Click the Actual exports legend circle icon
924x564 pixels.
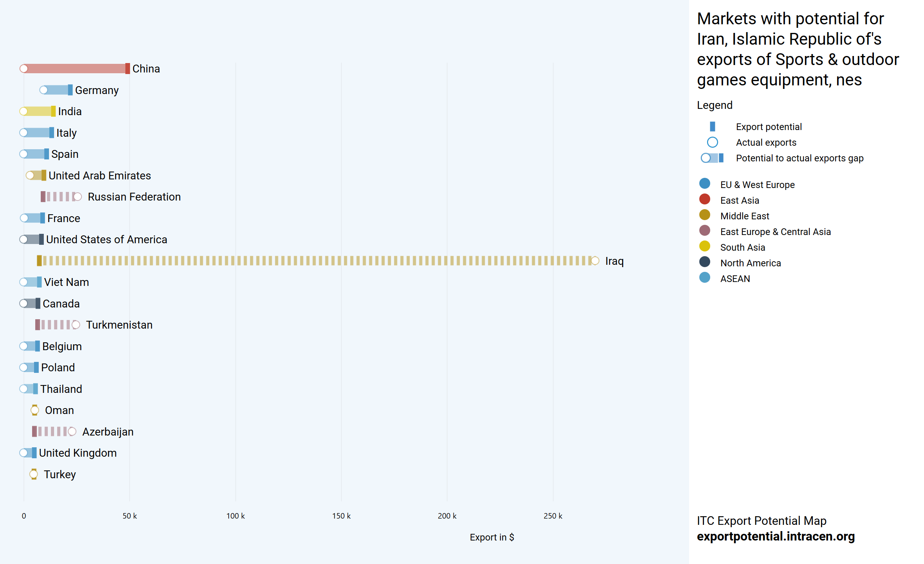click(x=712, y=142)
